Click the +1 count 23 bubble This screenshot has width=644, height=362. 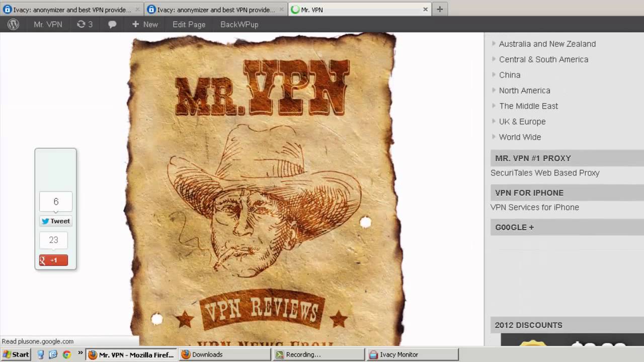[x=53, y=240]
